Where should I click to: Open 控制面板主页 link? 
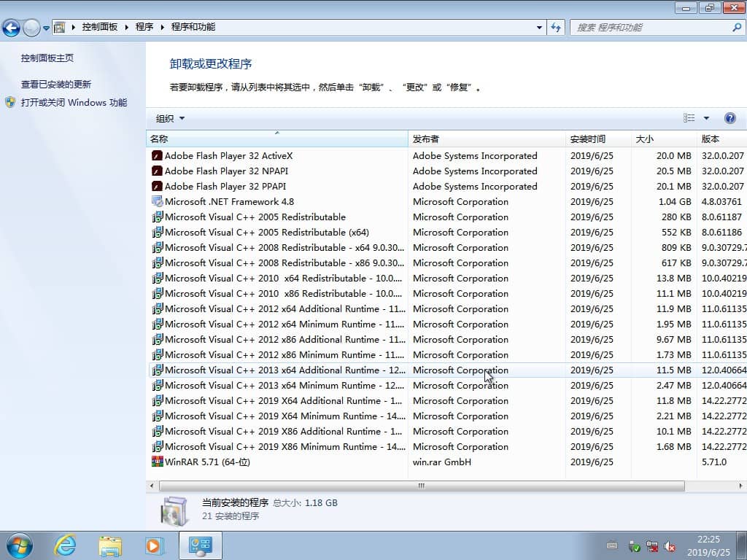(47, 58)
